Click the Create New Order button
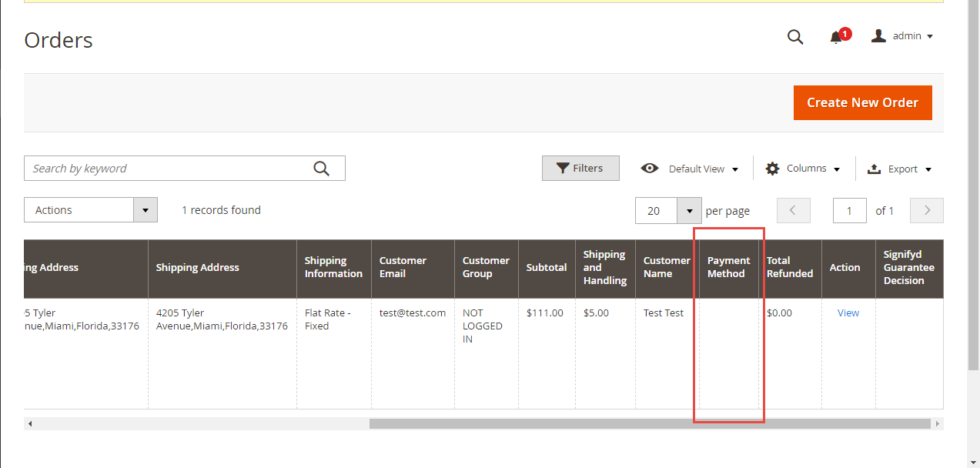Image resolution: width=980 pixels, height=468 pixels. (862, 102)
